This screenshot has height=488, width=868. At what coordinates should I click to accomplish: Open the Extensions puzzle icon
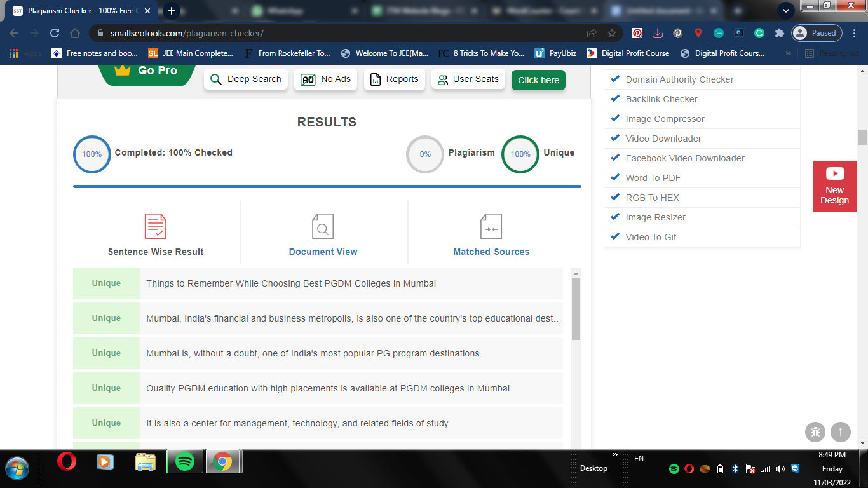point(780,33)
